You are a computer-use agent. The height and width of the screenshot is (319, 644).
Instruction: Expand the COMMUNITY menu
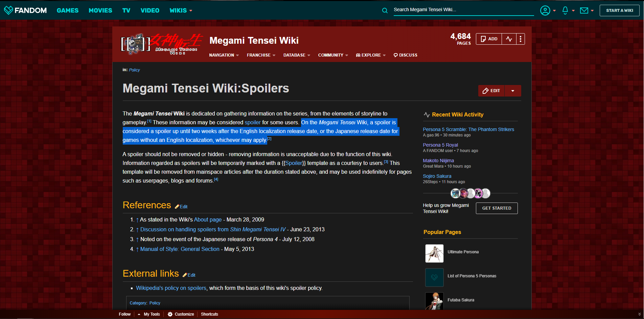coord(333,55)
